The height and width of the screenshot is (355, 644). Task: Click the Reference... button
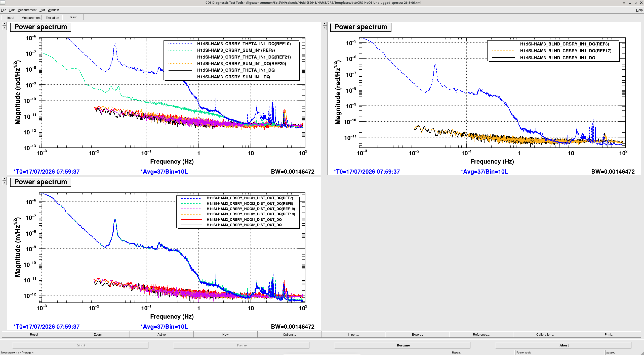point(481,334)
